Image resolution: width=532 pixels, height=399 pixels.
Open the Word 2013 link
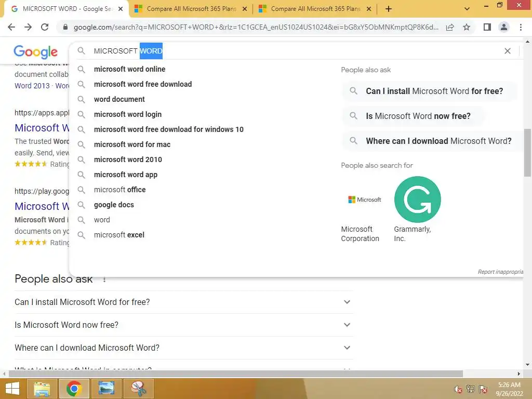[32, 86]
